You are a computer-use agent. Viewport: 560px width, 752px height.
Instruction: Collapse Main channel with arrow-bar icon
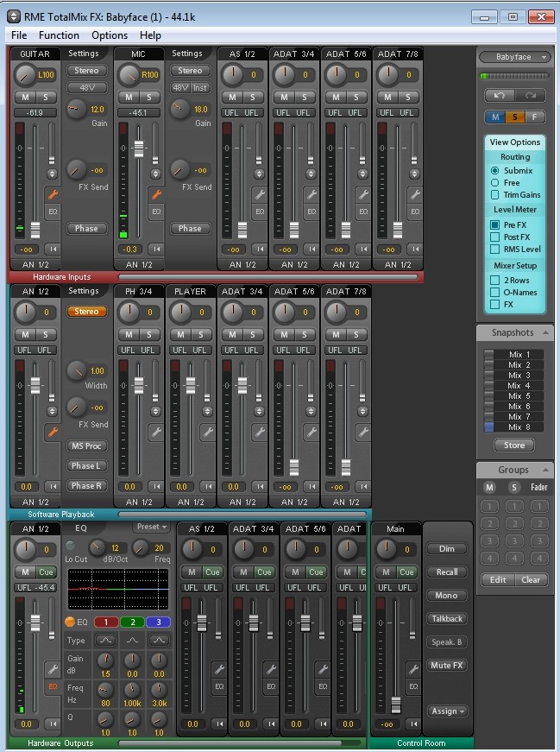pos(413,724)
